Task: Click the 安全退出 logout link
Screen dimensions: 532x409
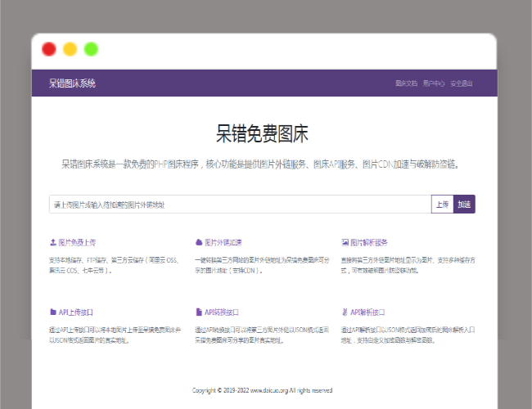Action: click(x=462, y=83)
